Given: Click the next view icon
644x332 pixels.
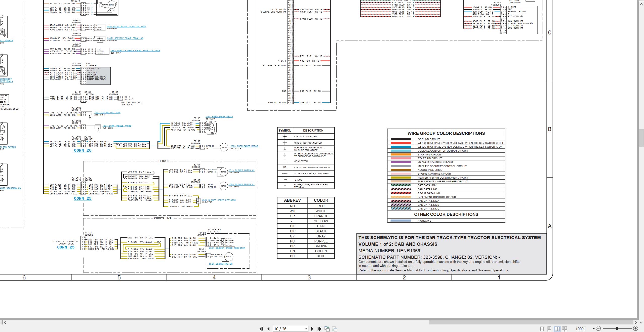Looking at the screenshot, I should coord(335,329).
